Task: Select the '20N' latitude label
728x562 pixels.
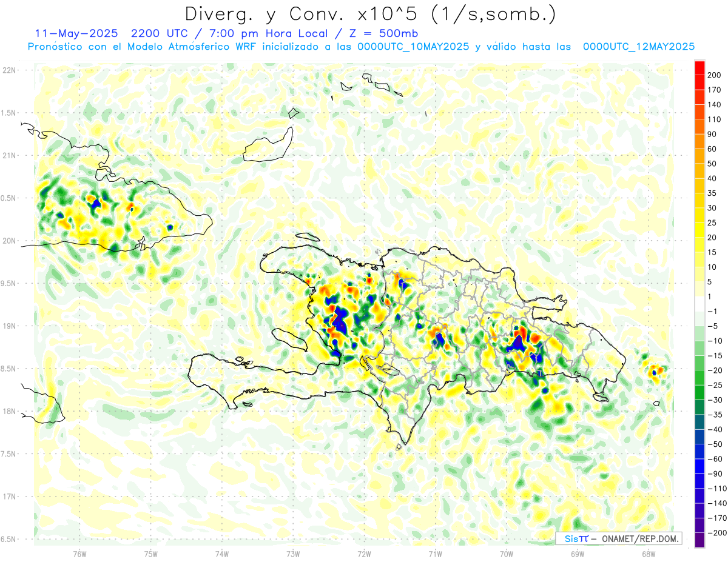Action: (x=8, y=241)
